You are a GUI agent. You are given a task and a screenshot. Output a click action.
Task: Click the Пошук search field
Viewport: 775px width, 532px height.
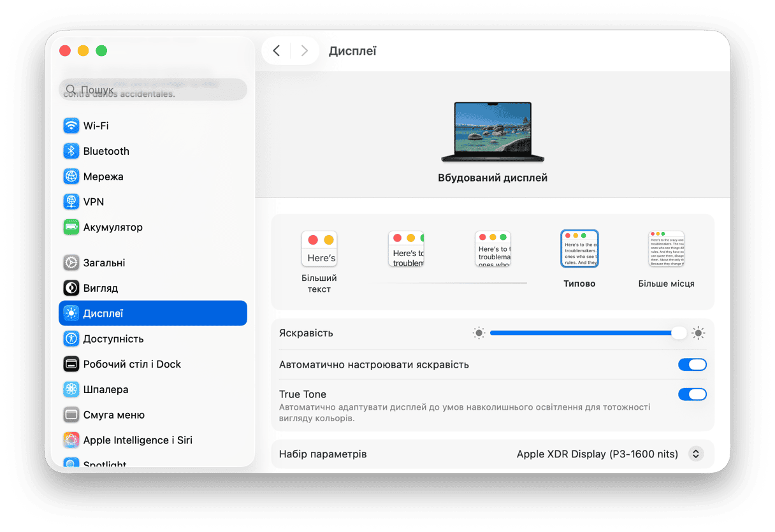(x=153, y=90)
